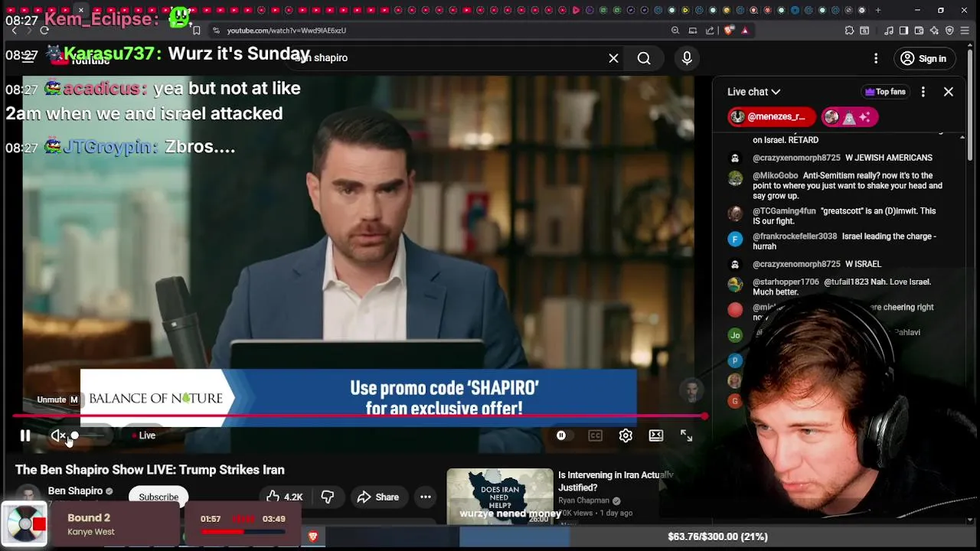Screen dimensions: 980x551
Task: Open Brave Rewards triangle icon
Action: click(745, 31)
